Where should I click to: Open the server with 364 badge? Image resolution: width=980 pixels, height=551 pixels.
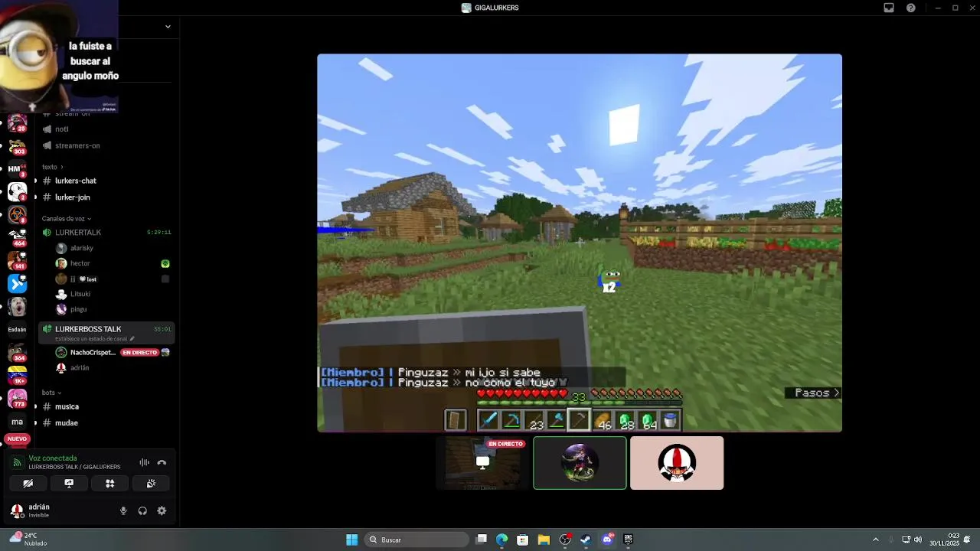pyautogui.click(x=17, y=353)
